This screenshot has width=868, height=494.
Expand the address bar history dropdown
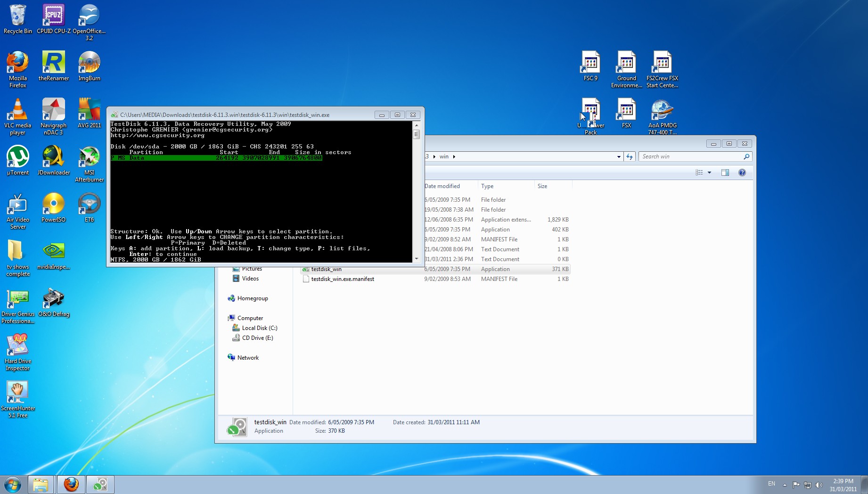click(619, 156)
